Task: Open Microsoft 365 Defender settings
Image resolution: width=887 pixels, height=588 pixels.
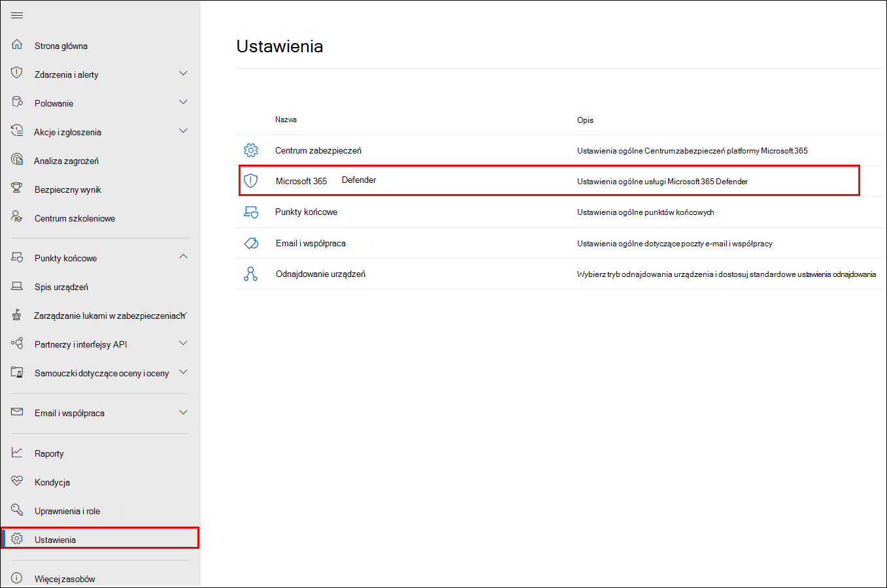Action: 326,180
